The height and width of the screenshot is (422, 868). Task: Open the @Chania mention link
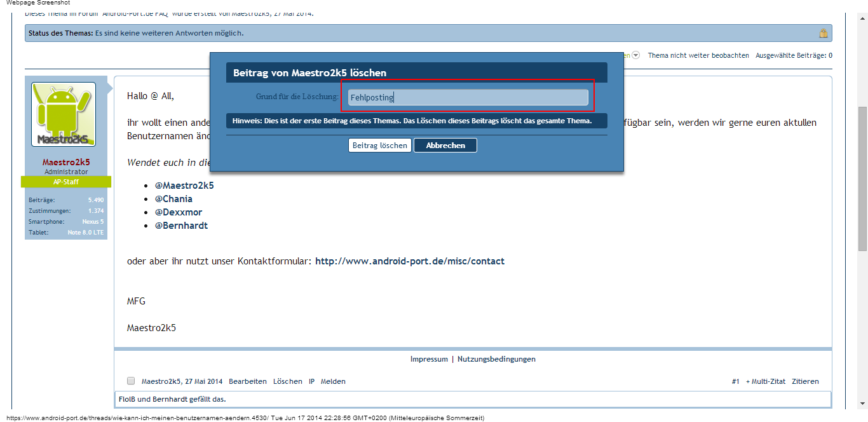173,199
